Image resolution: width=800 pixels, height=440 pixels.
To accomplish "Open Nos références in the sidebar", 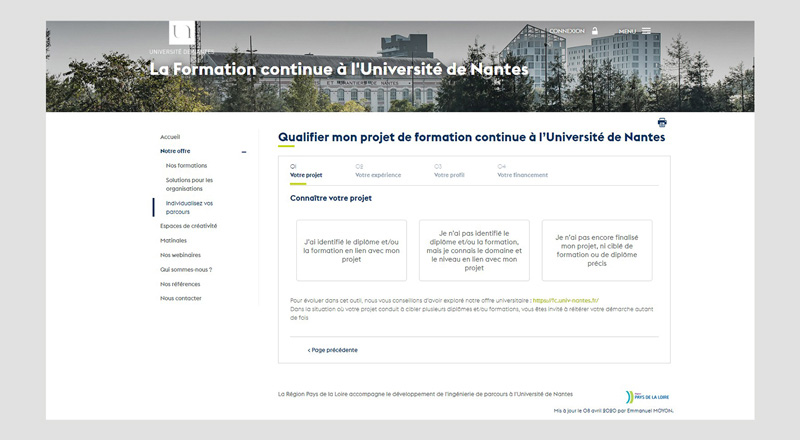I will (x=180, y=284).
